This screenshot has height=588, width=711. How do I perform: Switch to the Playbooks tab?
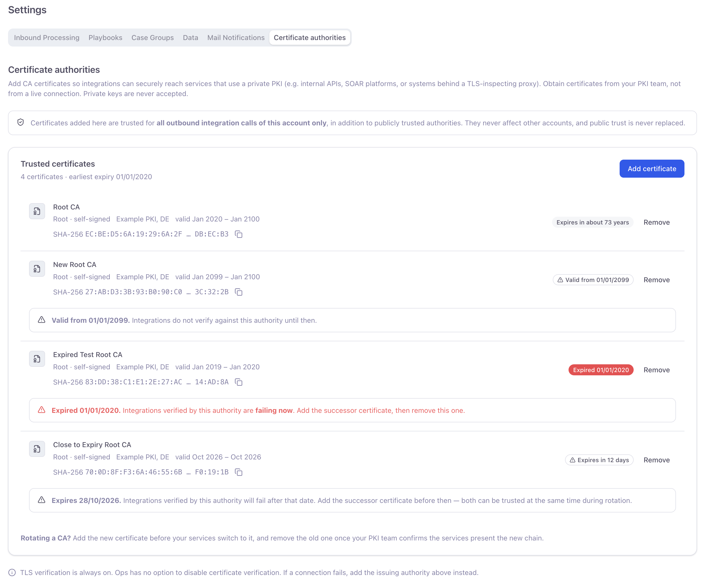105,38
